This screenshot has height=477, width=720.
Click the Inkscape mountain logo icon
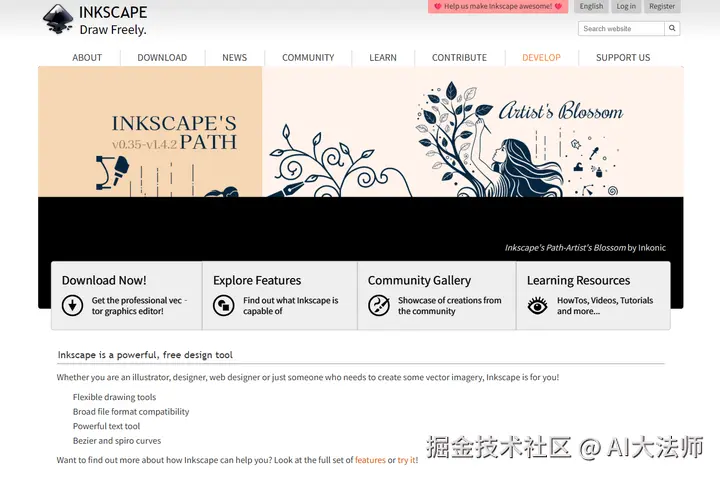click(58, 19)
